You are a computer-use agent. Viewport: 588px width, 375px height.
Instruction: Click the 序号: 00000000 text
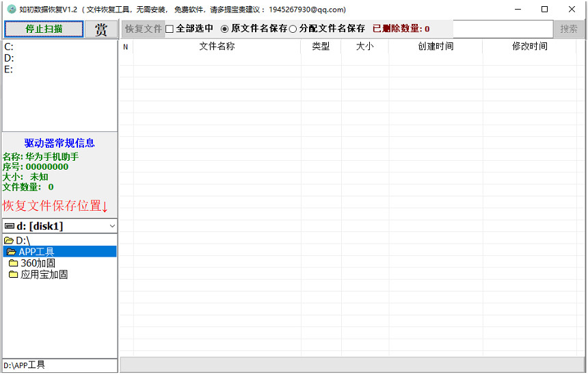click(x=36, y=167)
